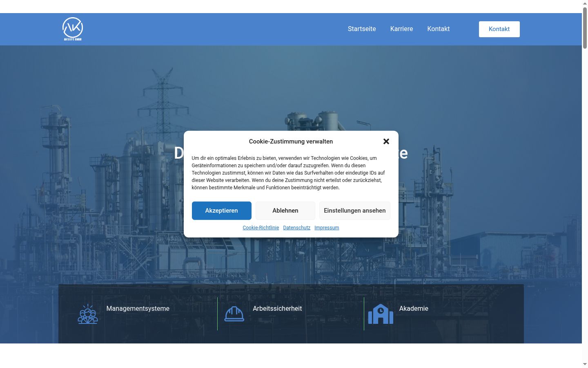Click the Cookie-Zustimmung verwalten title
588x368 pixels.
(x=291, y=141)
